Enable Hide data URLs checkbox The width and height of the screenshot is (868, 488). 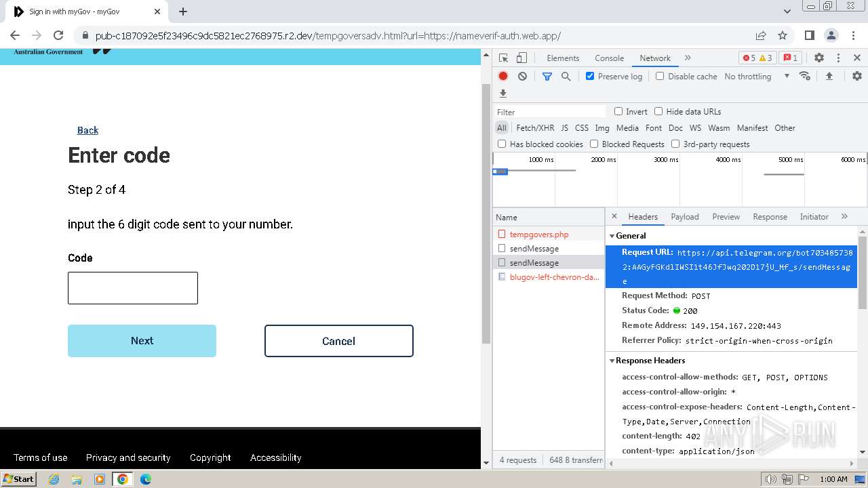point(658,111)
